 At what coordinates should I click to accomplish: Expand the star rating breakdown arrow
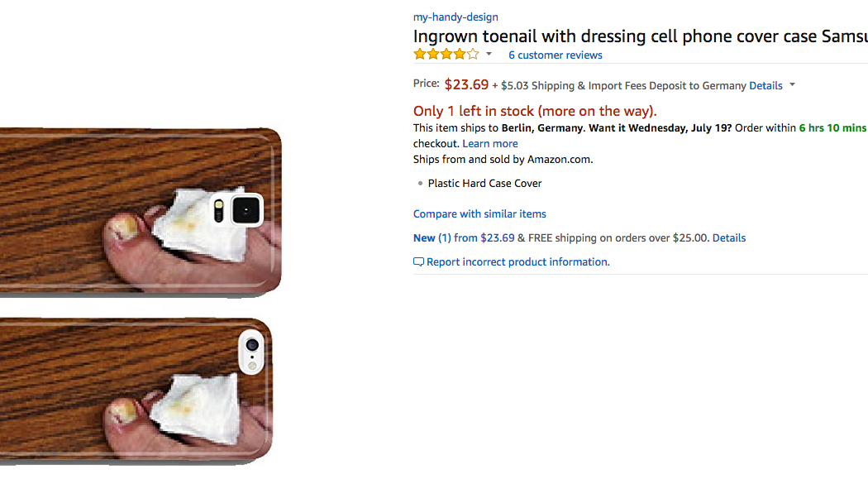click(x=489, y=55)
